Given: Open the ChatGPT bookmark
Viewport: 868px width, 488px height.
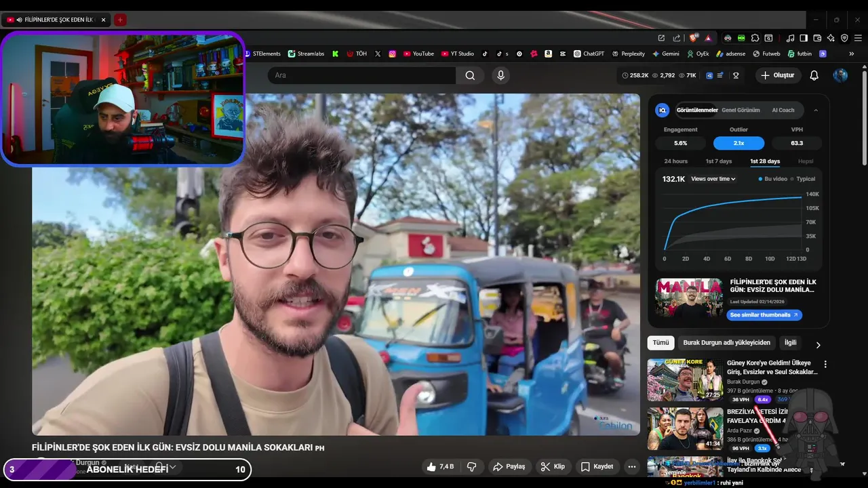Looking at the screenshot, I should point(589,54).
